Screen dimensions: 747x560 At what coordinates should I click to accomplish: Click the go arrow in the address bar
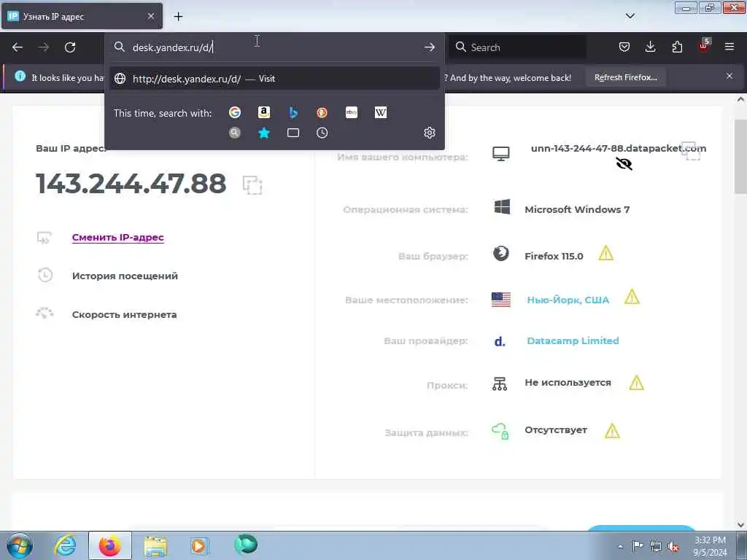pyautogui.click(x=429, y=47)
